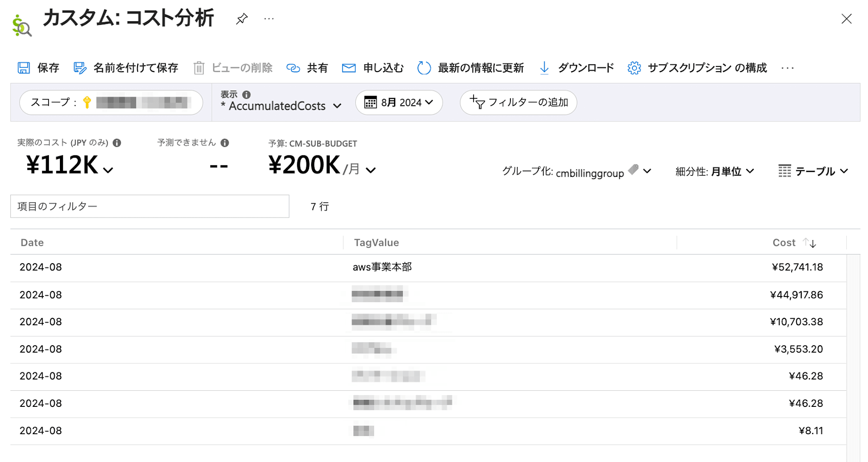868x462 pixels.
Task: Click the 保存 save button
Action: point(38,68)
